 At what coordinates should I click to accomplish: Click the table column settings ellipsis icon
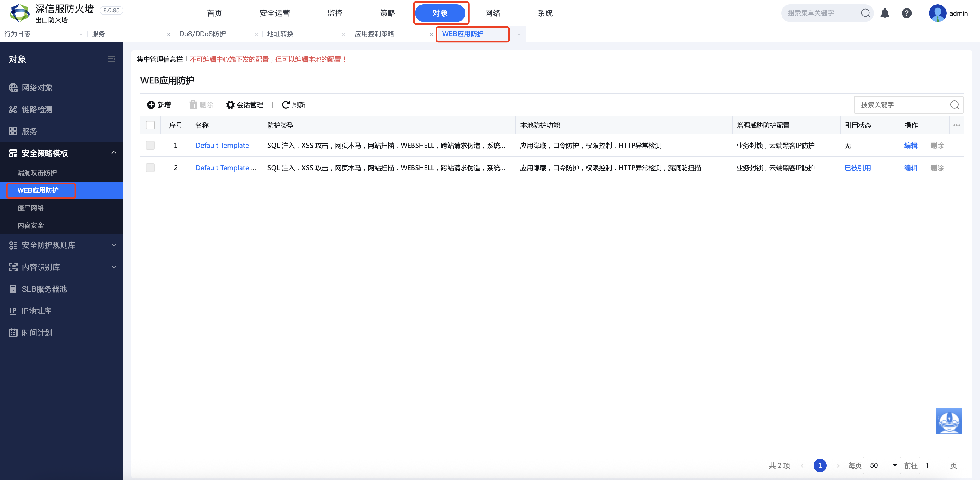[x=956, y=125]
